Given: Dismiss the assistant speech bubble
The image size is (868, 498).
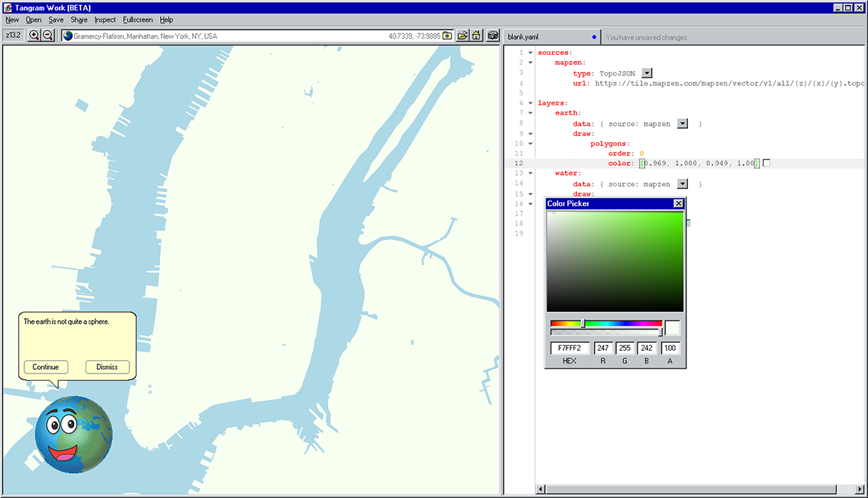Looking at the screenshot, I should tap(107, 367).
